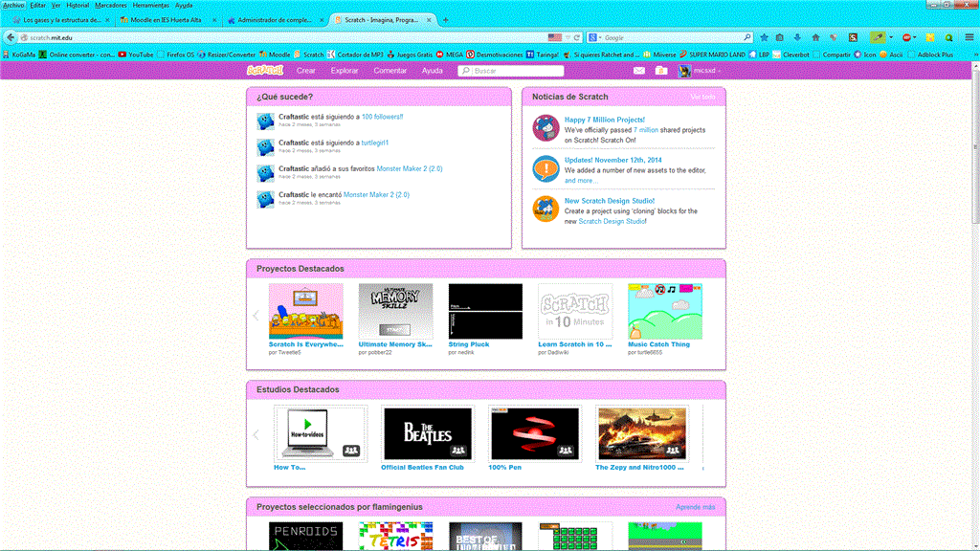Image resolution: width=980 pixels, height=551 pixels.
Task: Click the bookmark star icon in the toolbar
Action: click(x=765, y=37)
